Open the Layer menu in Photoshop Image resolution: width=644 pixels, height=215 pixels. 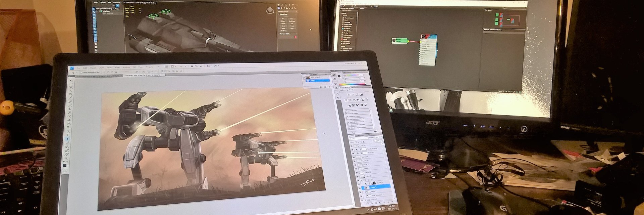(101, 68)
